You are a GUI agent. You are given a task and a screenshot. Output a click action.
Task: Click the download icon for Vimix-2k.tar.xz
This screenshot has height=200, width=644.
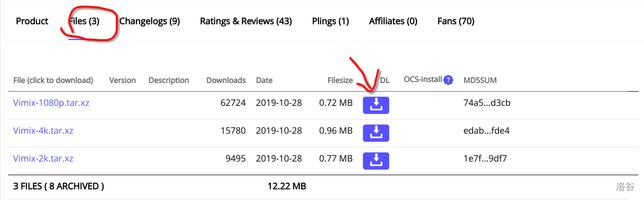click(x=376, y=161)
